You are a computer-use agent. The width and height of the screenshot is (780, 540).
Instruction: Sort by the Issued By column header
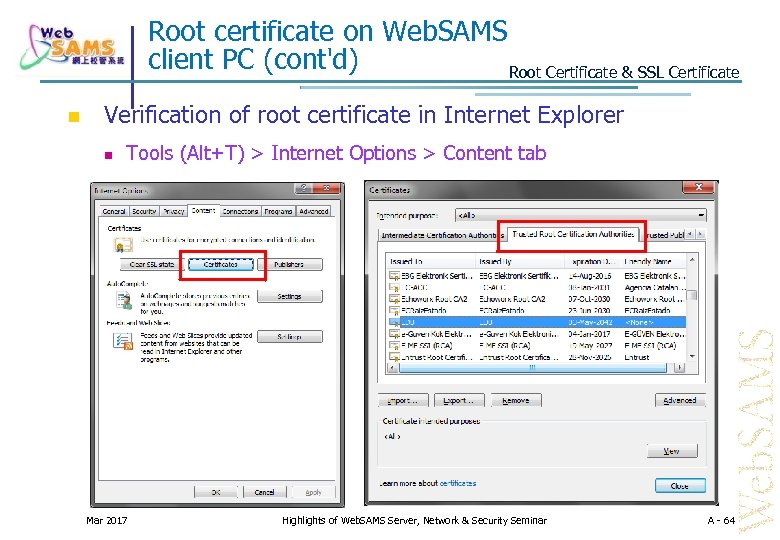pyautogui.click(x=520, y=261)
